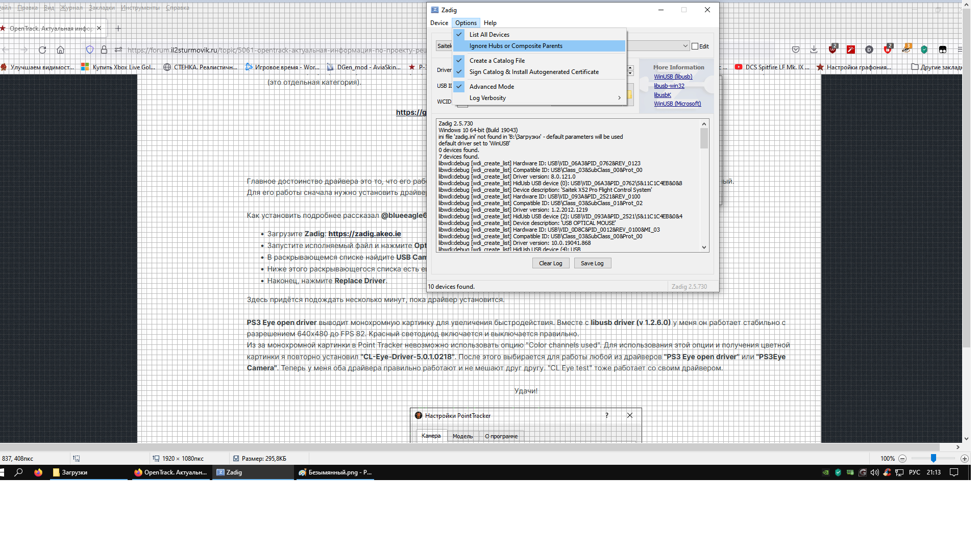Open the WinUSB (libusb) link
Image resolution: width=980 pixels, height=551 pixels.
click(673, 77)
